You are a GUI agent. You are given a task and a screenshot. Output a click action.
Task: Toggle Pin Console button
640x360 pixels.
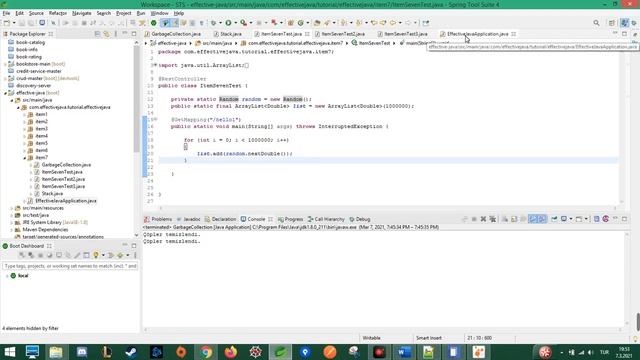[x=554, y=219]
